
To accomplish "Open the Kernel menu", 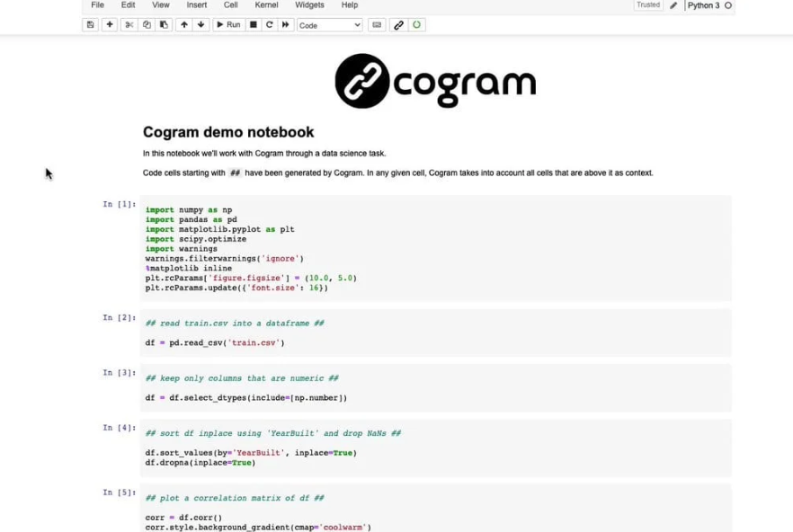I will click(266, 5).
